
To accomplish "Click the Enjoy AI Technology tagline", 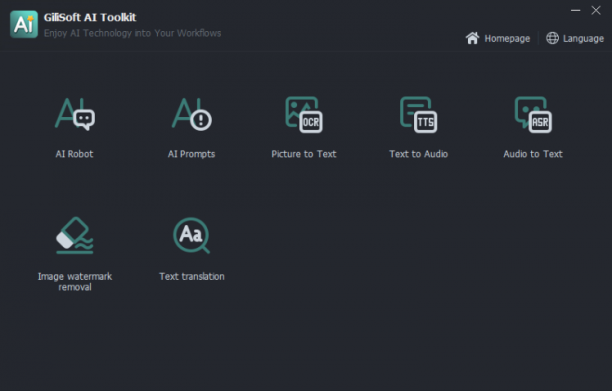I will pos(132,33).
